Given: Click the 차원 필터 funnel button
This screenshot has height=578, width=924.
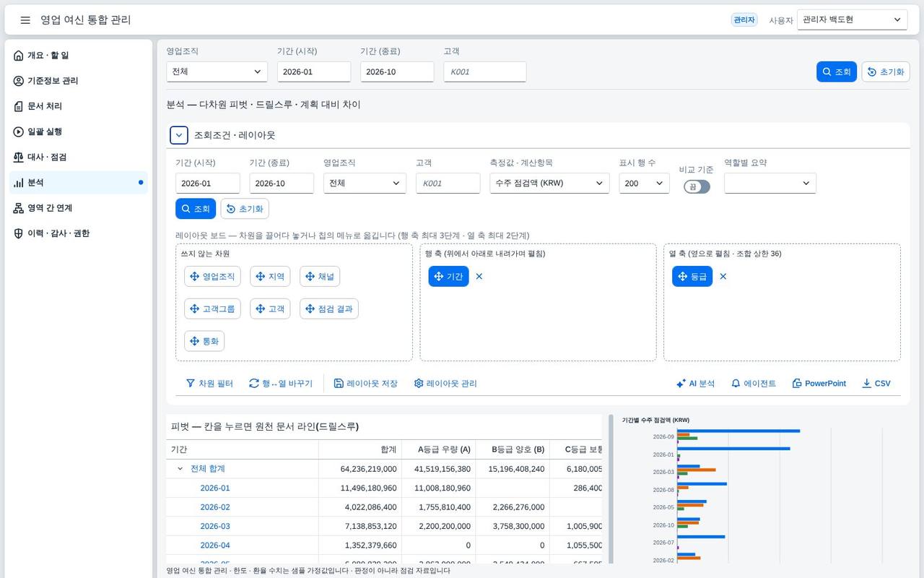Looking at the screenshot, I should tap(209, 384).
